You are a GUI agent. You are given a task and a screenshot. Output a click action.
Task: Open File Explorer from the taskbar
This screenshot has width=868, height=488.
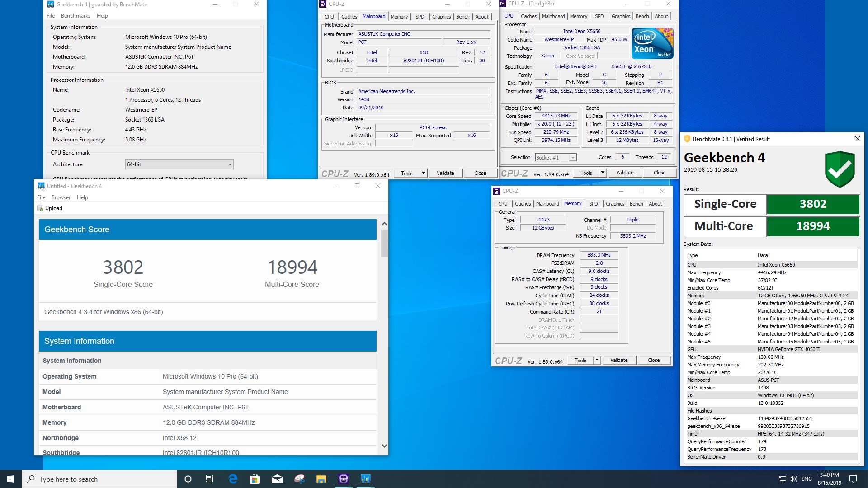point(321,479)
